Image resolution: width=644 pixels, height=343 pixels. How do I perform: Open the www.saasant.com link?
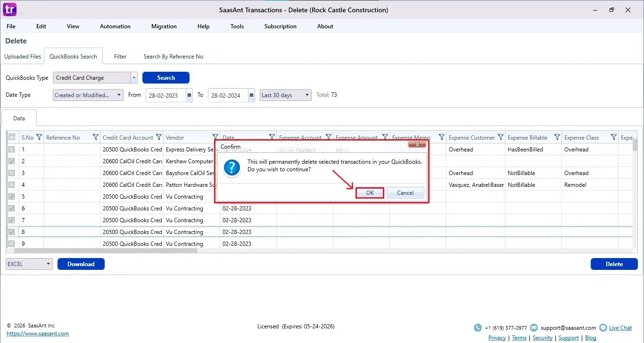38,334
